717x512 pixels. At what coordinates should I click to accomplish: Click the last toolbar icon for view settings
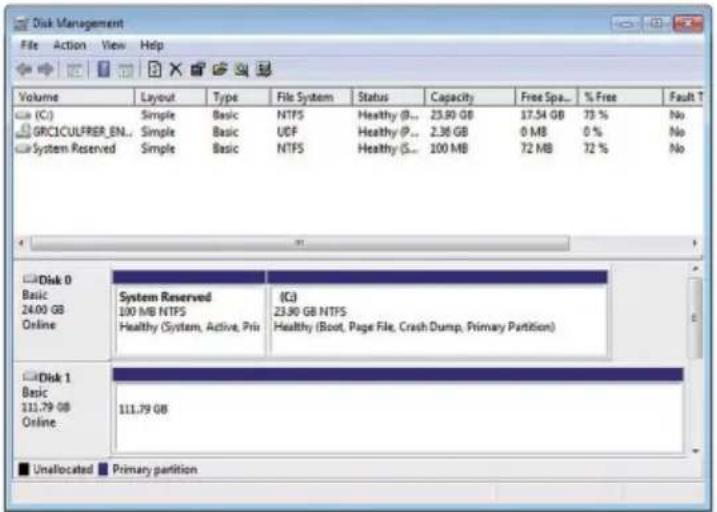pos(263,69)
